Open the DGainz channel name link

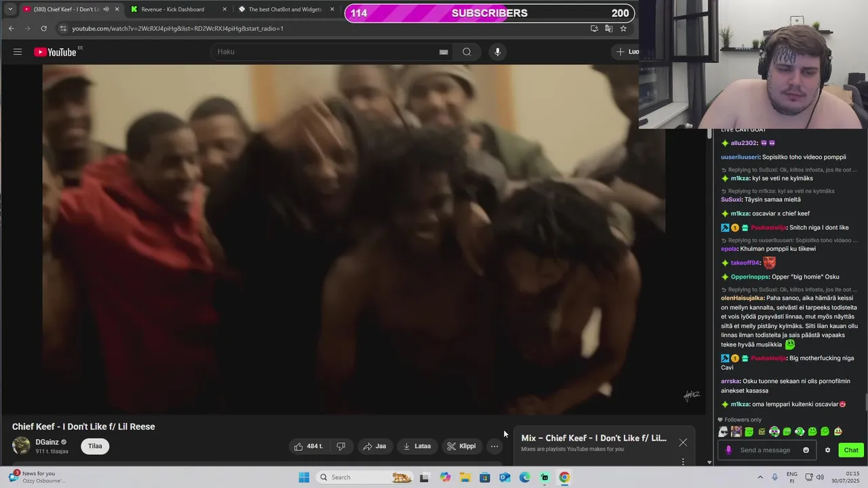pyautogui.click(x=47, y=442)
